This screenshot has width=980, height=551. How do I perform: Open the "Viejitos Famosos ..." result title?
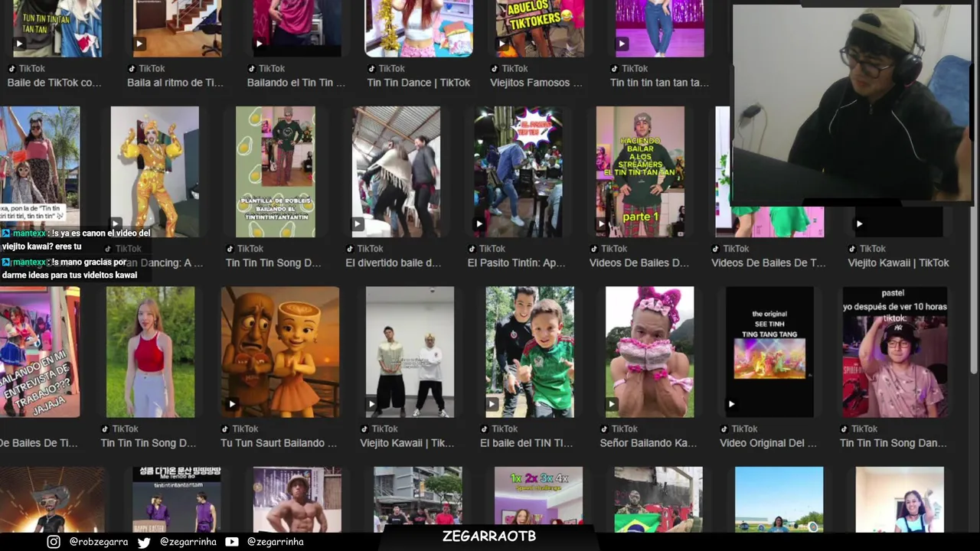(536, 83)
